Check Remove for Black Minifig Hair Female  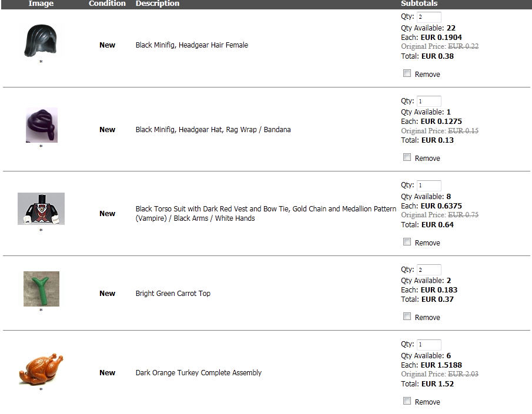pos(407,73)
